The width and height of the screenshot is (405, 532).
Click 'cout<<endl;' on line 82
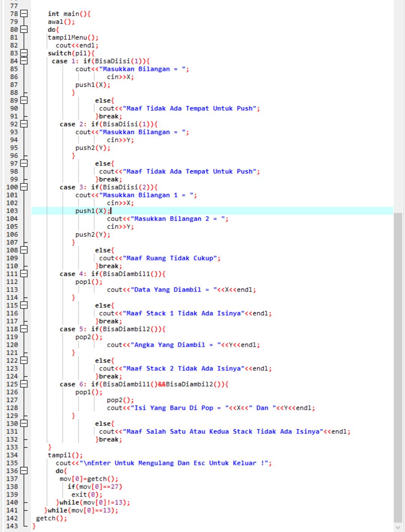(x=77, y=45)
